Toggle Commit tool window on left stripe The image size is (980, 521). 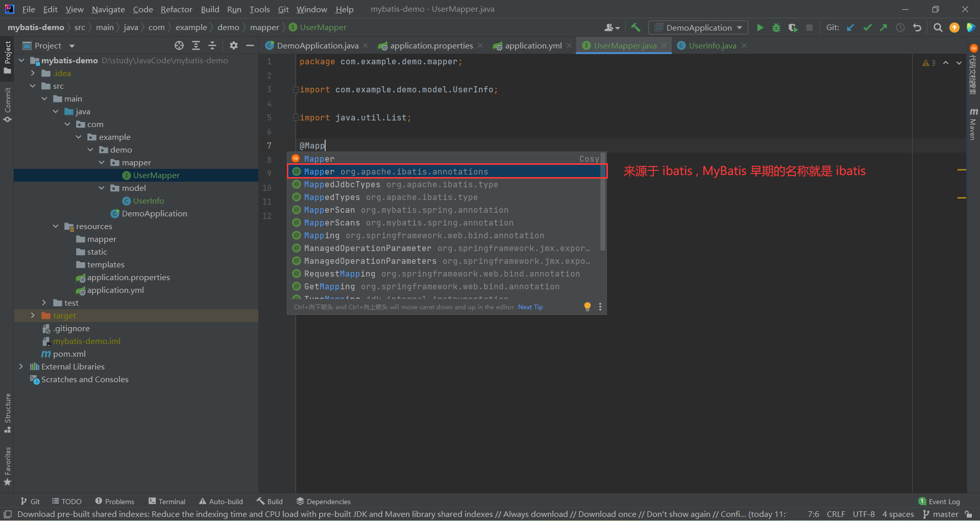pyautogui.click(x=7, y=105)
